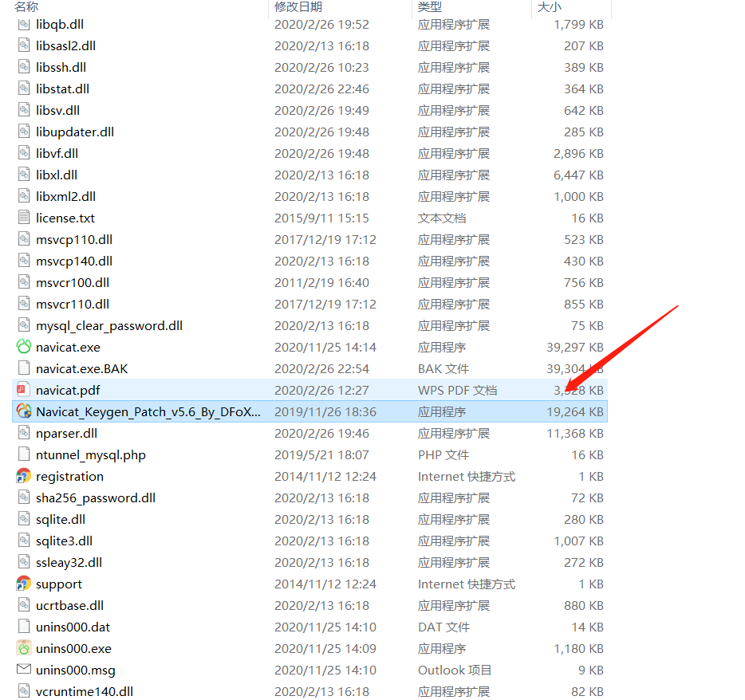Click the size 880 KB
This screenshot has width=745, height=700.
coord(583,605)
